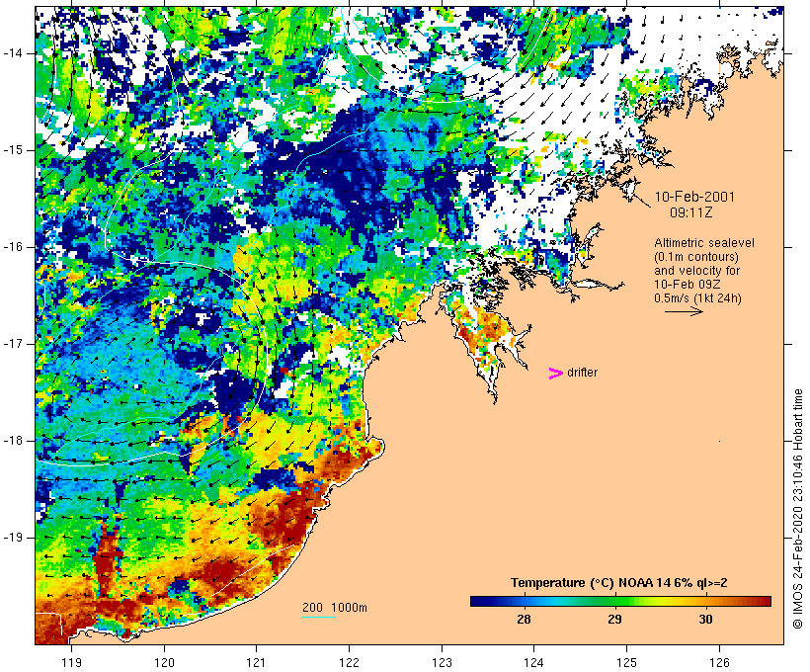This screenshot has width=810, height=672.
Task: Click the '121' longitude axis label
Action: (256, 662)
